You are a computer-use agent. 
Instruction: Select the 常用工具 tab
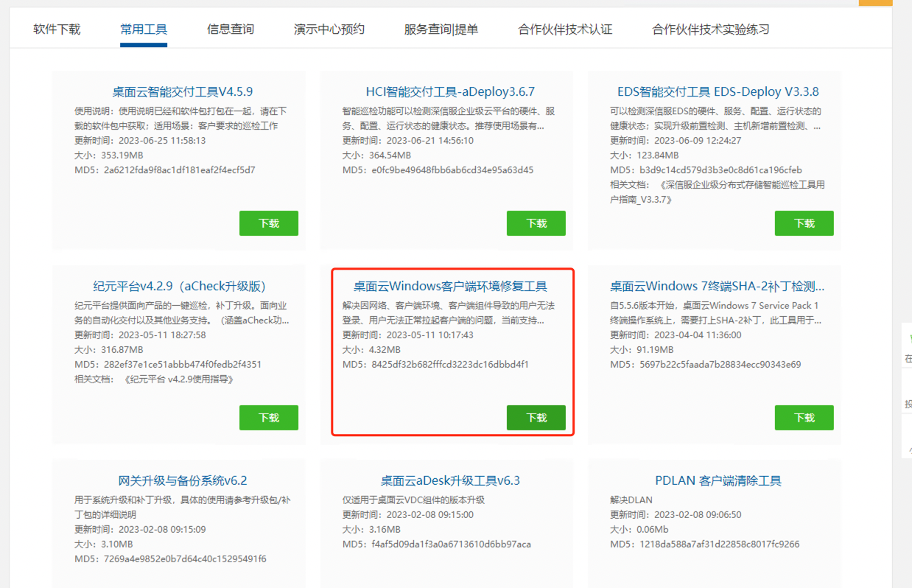(x=144, y=29)
